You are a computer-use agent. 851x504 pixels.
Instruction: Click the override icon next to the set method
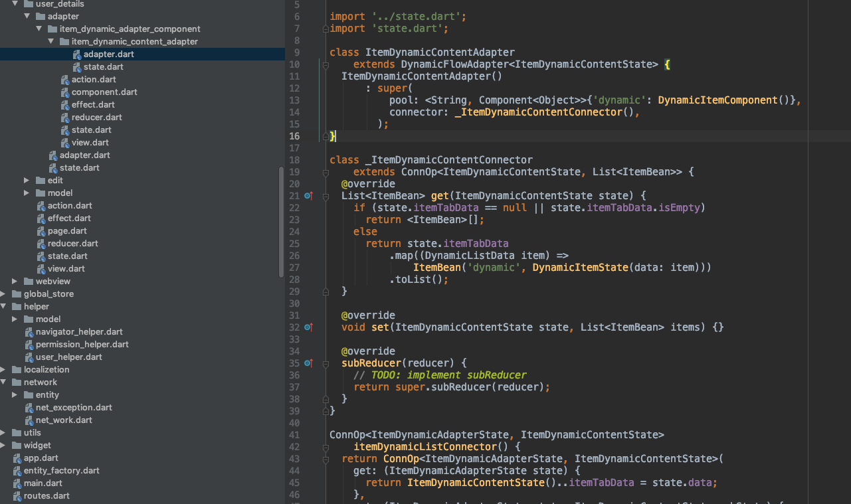[x=308, y=327]
